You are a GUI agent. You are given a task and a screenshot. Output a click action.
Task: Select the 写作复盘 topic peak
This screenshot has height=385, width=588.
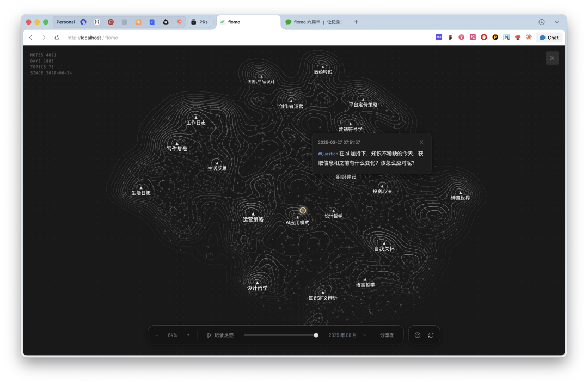coord(177,143)
